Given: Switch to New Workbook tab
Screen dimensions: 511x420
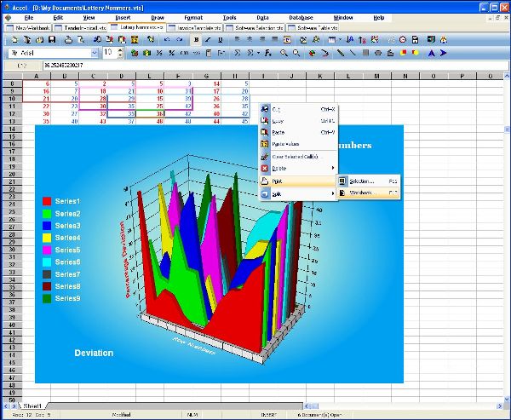Looking at the screenshot, I should click(x=28, y=28).
